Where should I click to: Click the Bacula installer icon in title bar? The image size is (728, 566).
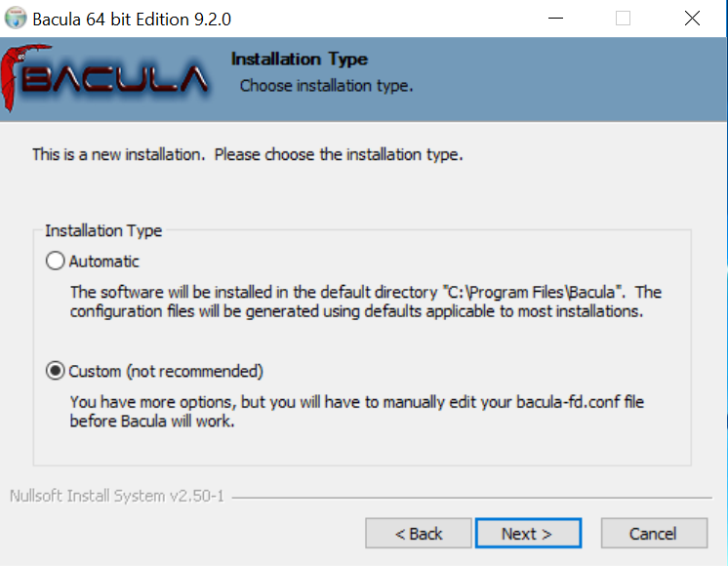(x=16, y=18)
